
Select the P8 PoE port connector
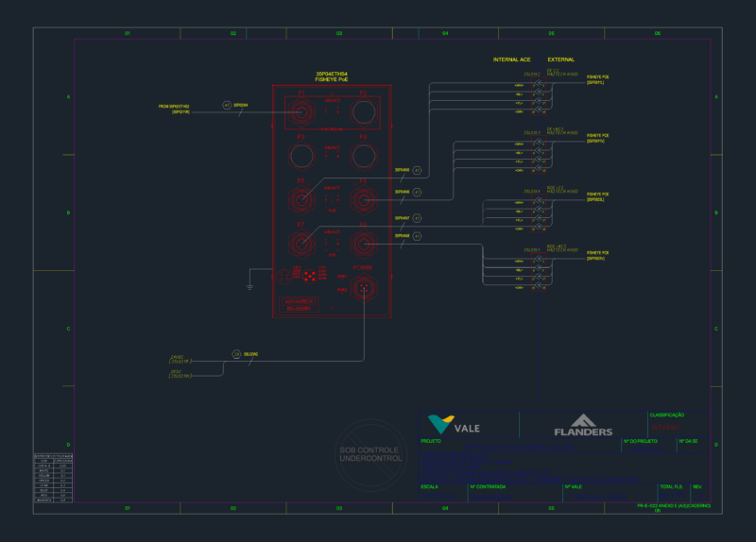(x=364, y=244)
